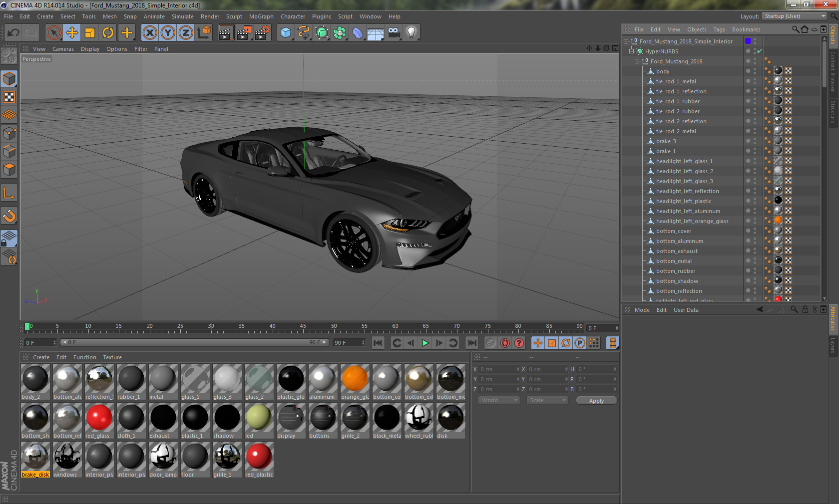Render the active view with the clapperboard icon
Viewport: 839px width, 504px height.
point(226,33)
